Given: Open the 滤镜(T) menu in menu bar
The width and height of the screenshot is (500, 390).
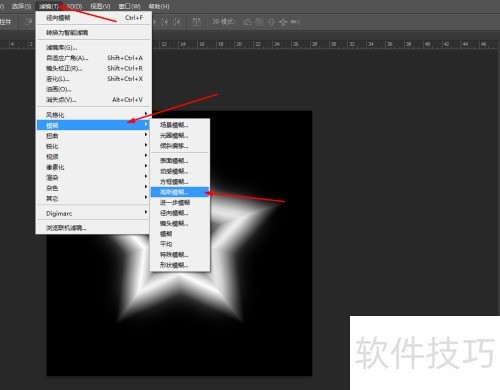Looking at the screenshot, I should (x=49, y=6).
